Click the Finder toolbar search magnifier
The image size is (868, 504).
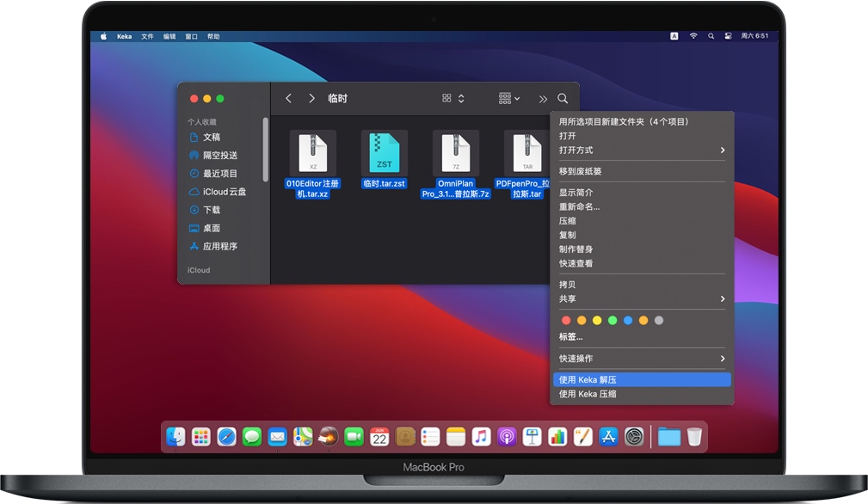pos(563,99)
